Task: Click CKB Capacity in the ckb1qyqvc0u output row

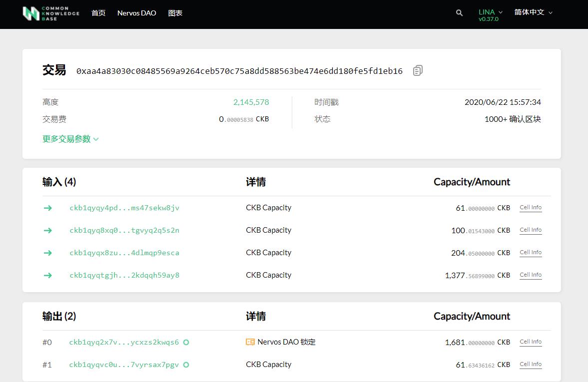Action: [268, 365]
